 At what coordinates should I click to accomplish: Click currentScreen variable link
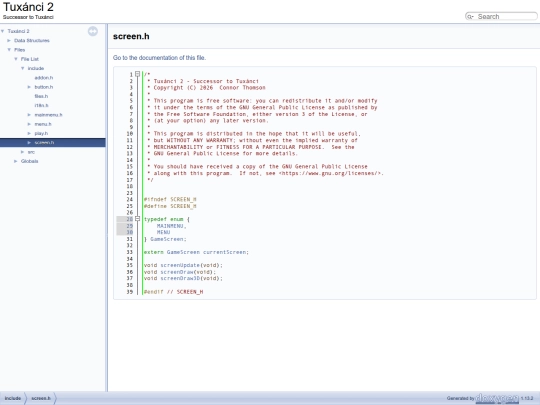pos(225,252)
